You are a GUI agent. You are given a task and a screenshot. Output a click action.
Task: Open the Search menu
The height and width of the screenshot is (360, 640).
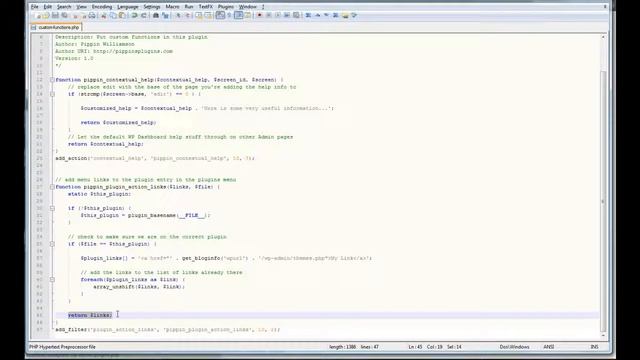point(64,7)
